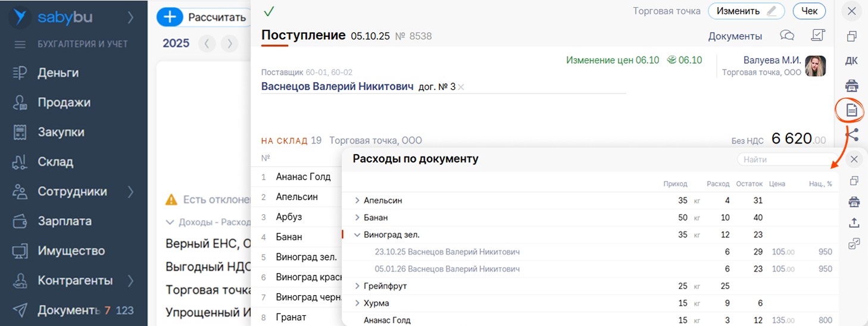Screen dimensions: 868x326
Task: Click the Чек button
Action: click(809, 11)
